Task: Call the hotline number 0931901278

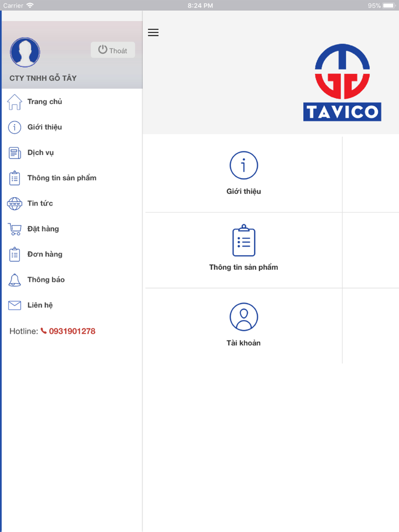Action: click(x=72, y=331)
